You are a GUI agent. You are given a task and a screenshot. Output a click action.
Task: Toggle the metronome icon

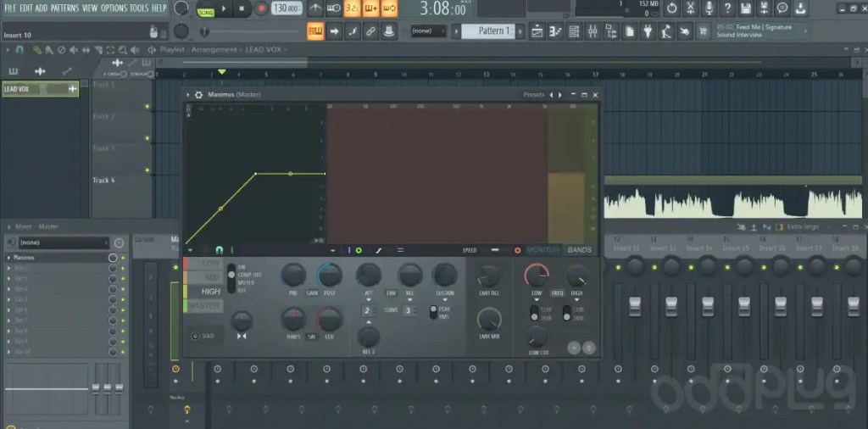[x=315, y=8]
